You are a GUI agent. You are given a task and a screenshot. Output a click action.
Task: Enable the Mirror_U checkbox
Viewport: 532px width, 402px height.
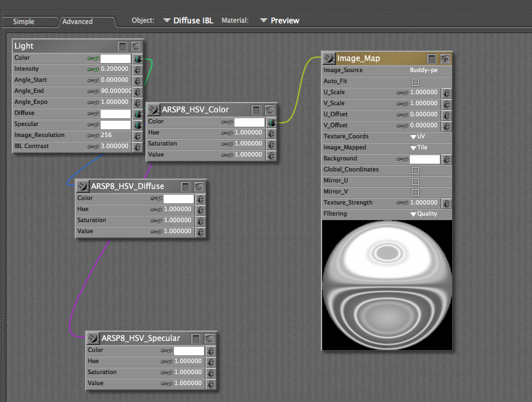pos(416,181)
